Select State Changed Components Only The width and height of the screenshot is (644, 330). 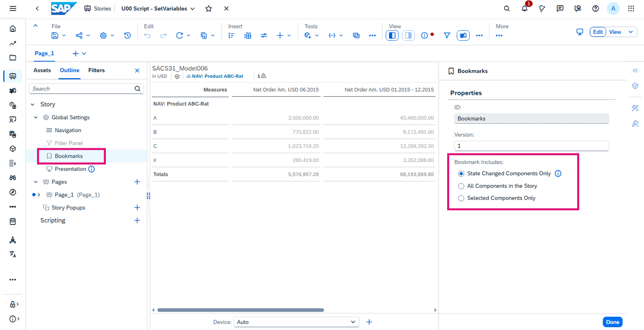pyautogui.click(x=461, y=174)
